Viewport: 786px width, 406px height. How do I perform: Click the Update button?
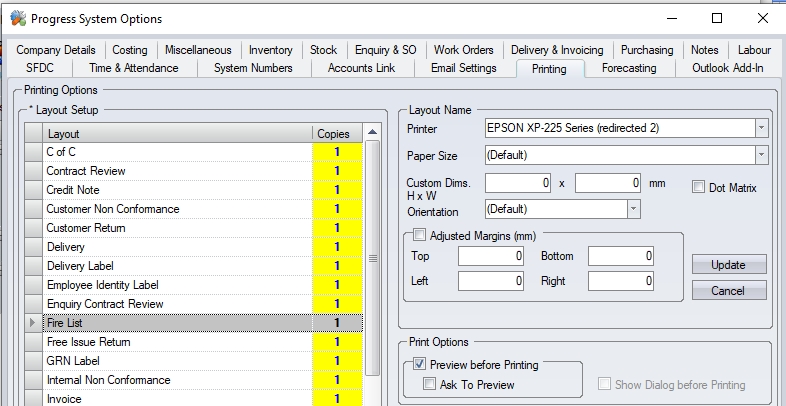tap(728, 265)
